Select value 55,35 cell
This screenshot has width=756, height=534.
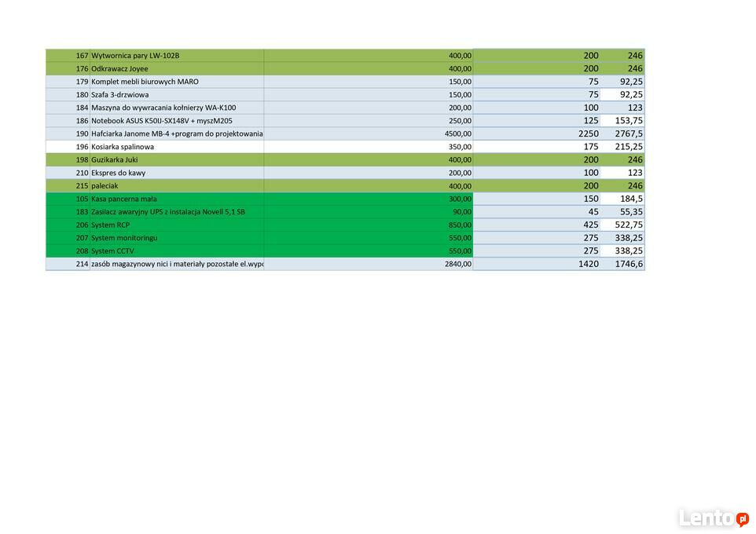point(622,211)
